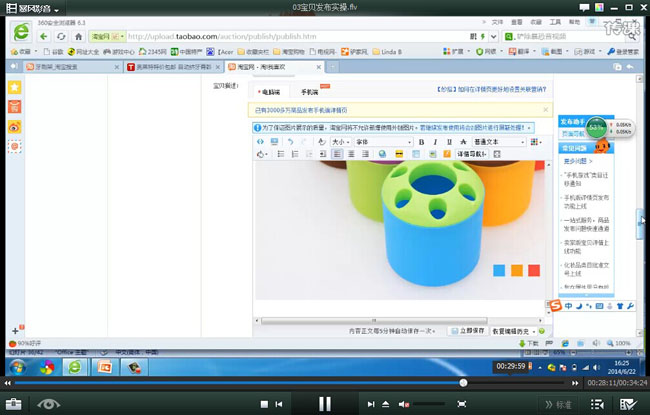Reload the page with browser refresh icon
The height and width of the screenshot is (415, 650).
coord(61,36)
